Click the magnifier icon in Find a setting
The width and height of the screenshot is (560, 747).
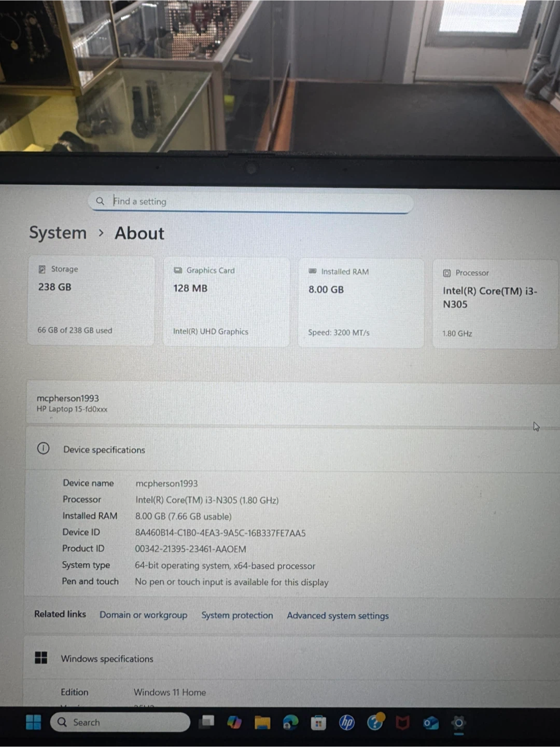(100, 201)
